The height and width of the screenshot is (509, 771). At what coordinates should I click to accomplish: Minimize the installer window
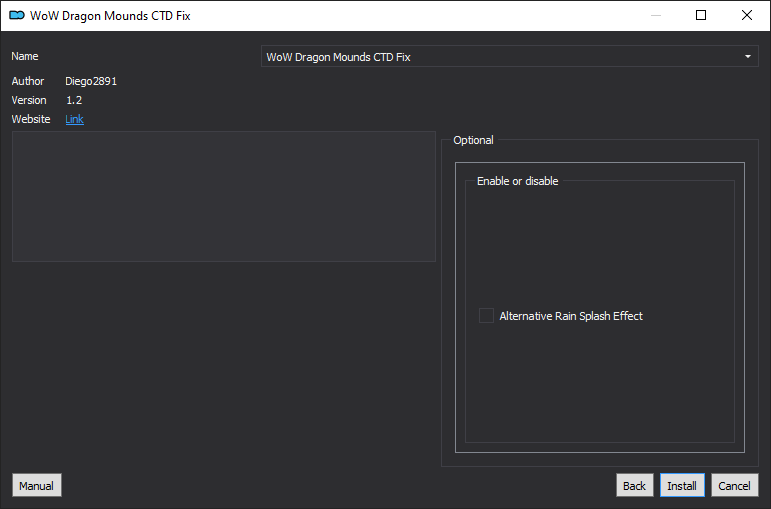(x=655, y=15)
